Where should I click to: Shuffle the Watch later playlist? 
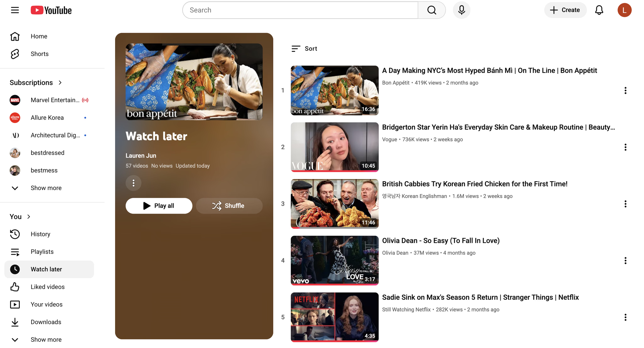point(229,206)
